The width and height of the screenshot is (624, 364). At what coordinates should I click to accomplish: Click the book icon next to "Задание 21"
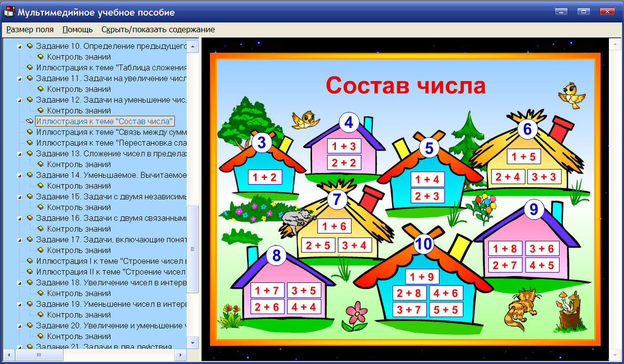click(x=30, y=347)
